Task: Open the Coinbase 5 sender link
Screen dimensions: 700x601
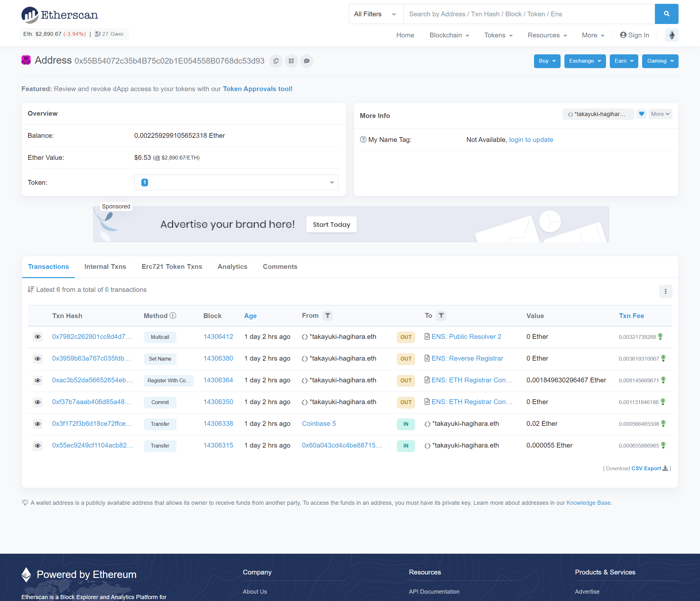Action: click(319, 423)
